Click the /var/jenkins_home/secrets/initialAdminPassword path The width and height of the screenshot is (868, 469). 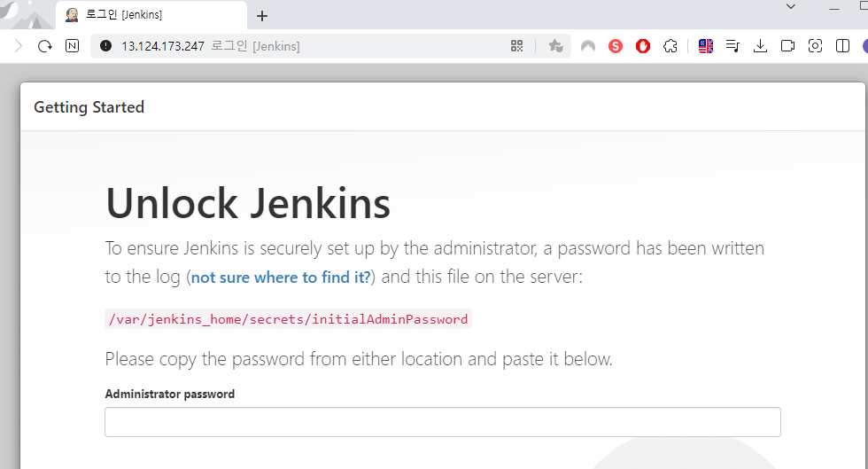point(288,319)
